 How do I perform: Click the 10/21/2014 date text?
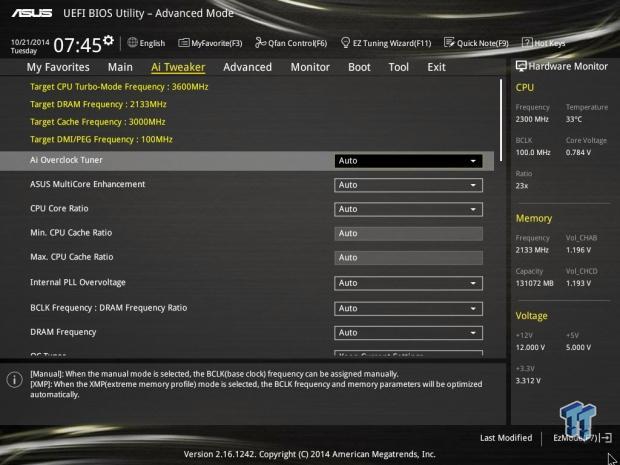30,42
